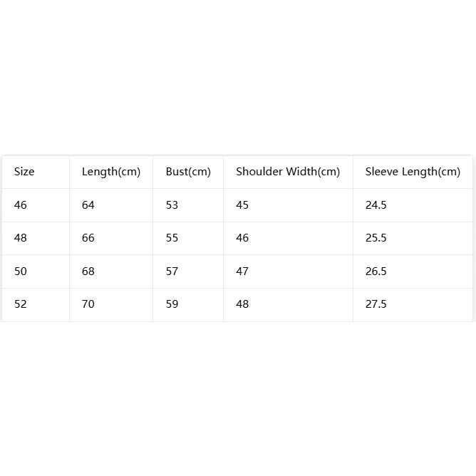Click shoulder width value 45

point(242,205)
